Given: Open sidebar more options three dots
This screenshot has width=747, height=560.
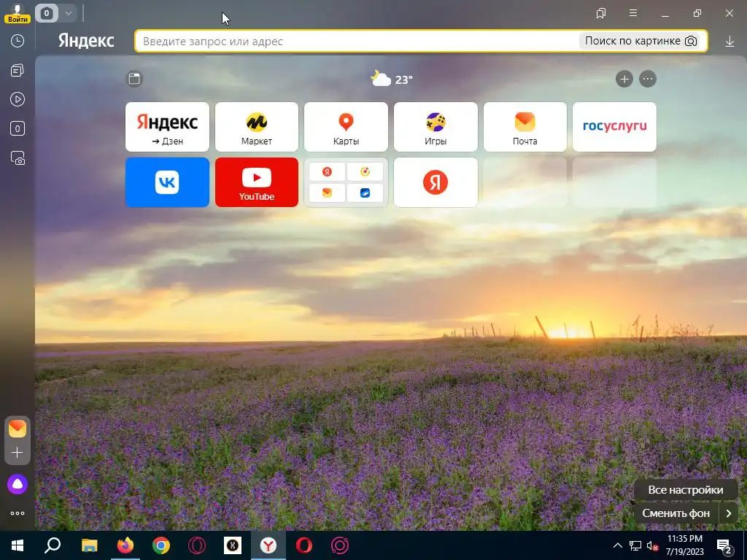Looking at the screenshot, I should (x=18, y=513).
